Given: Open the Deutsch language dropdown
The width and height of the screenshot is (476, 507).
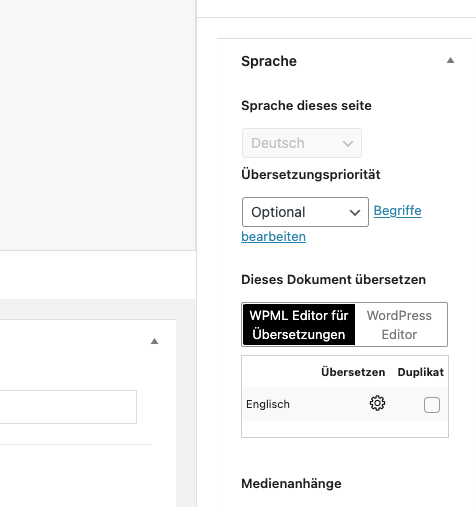Looking at the screenshot, I should tap(302, 143).
